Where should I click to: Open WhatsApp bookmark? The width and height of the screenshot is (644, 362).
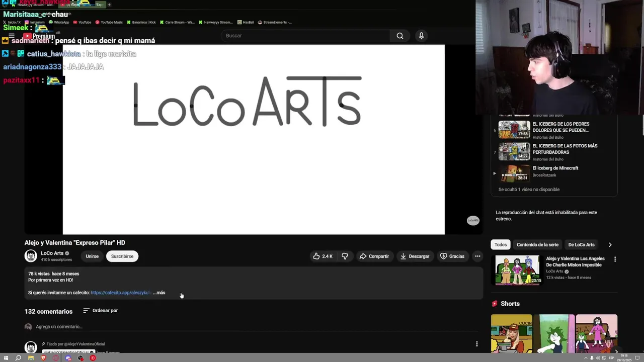(x=58, y=22)
